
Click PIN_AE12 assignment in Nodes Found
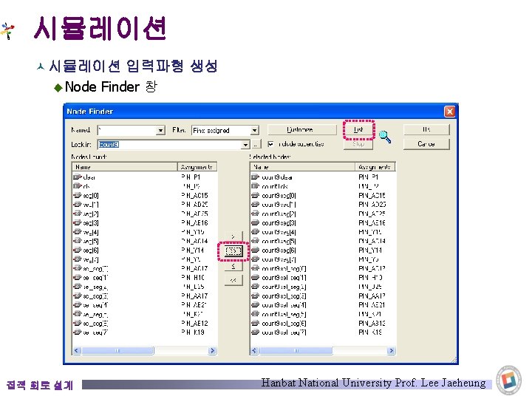pos(194,323)
